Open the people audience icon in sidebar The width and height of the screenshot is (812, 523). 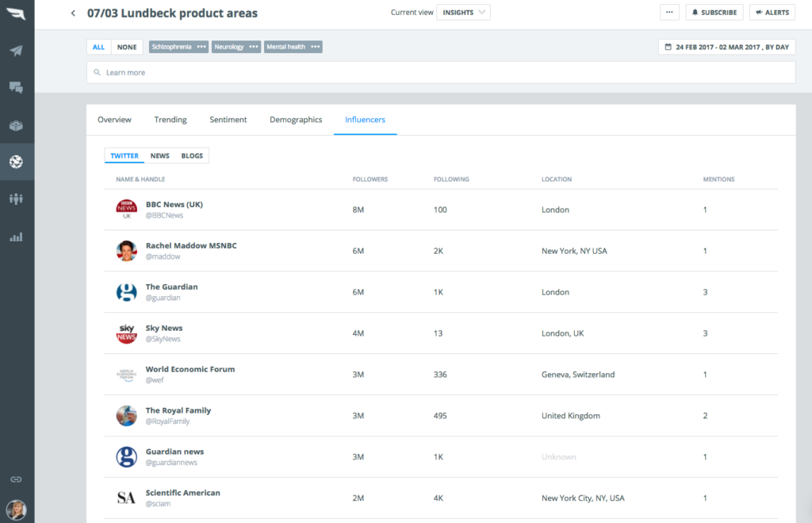16,199
